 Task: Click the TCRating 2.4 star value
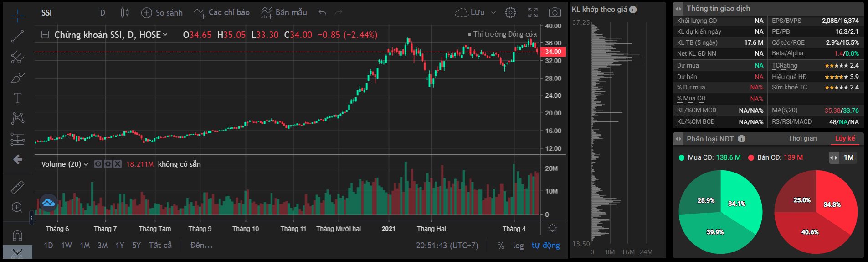842,65
